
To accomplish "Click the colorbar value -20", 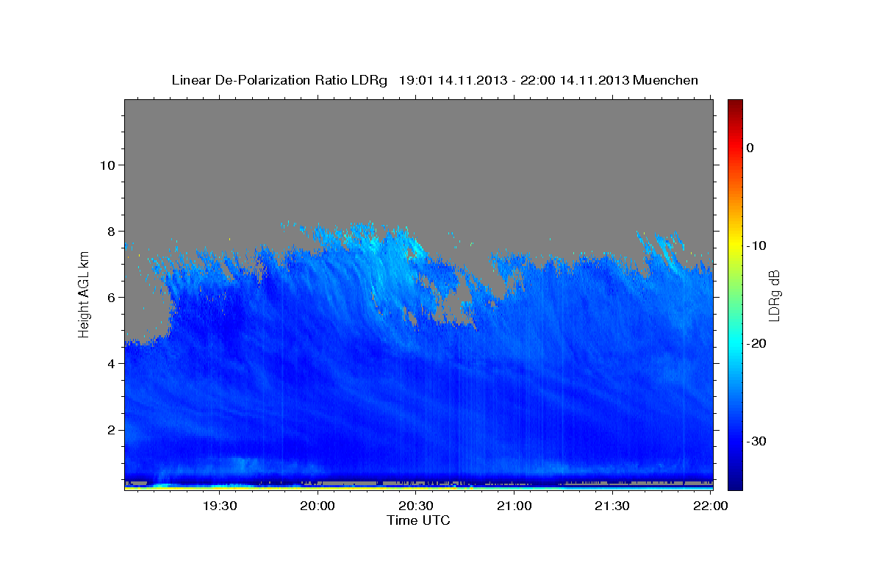I will 756,343.
